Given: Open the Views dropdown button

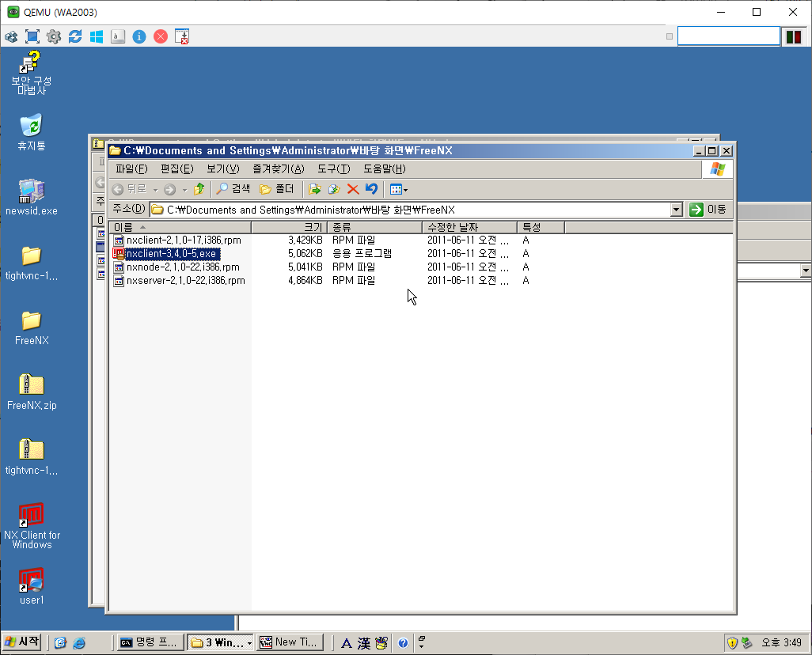Looking at the screenshot, I should tap(399, 190).
